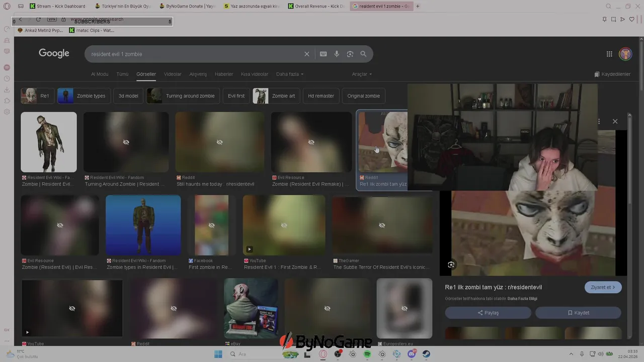Open the Google apps grid
Viewport: 644px width, 362px height.
[x=609, y=54]
